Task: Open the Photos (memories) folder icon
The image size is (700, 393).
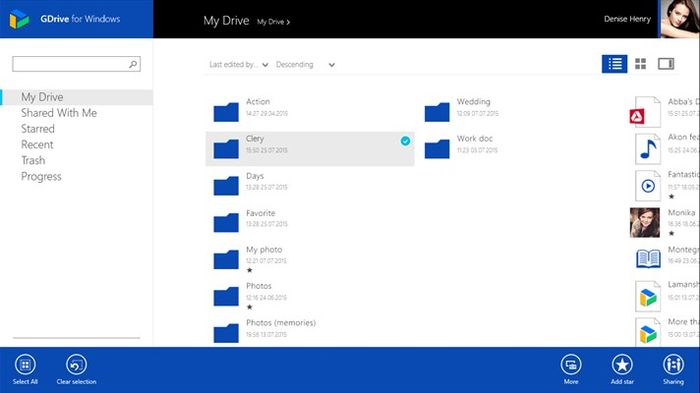Action: click(x=226, y=333)
